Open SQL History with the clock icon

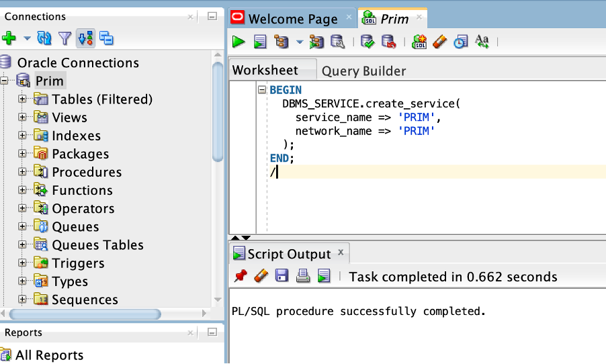(x=461, y=42)
